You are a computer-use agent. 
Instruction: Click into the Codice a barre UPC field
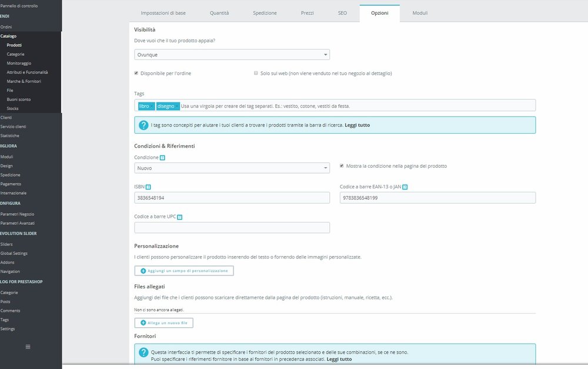click(232, 228)
